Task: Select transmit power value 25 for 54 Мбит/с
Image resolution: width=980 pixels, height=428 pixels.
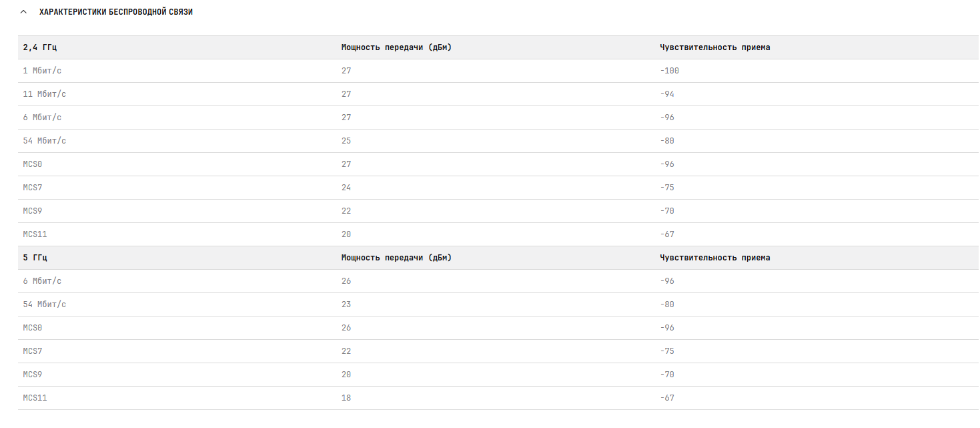Action: click(x=346, y=141)
